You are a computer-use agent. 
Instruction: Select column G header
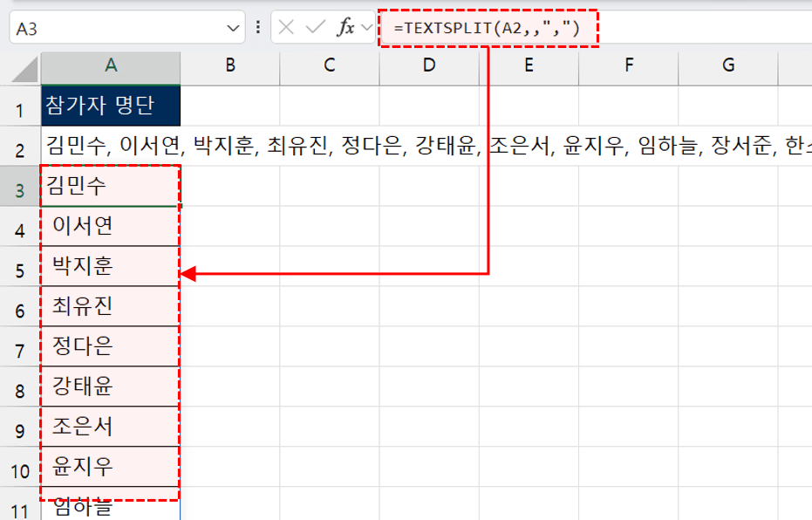pos(727,65)
